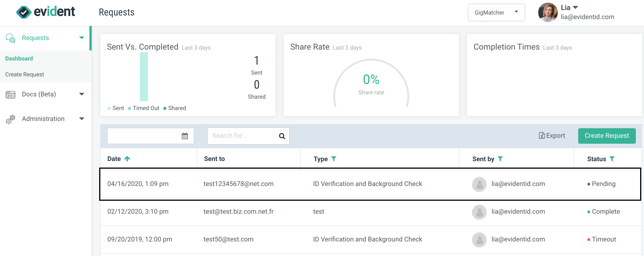Open the calendar date picker icon
Viewport: 644px width, 256px height.
[x=184, y=136]
